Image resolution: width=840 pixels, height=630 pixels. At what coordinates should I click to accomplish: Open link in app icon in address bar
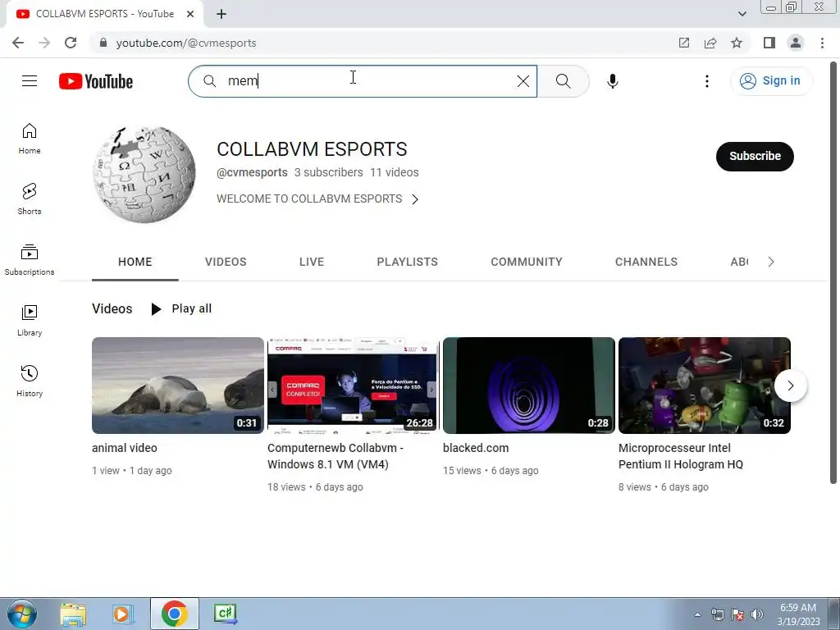coord(684,43)
